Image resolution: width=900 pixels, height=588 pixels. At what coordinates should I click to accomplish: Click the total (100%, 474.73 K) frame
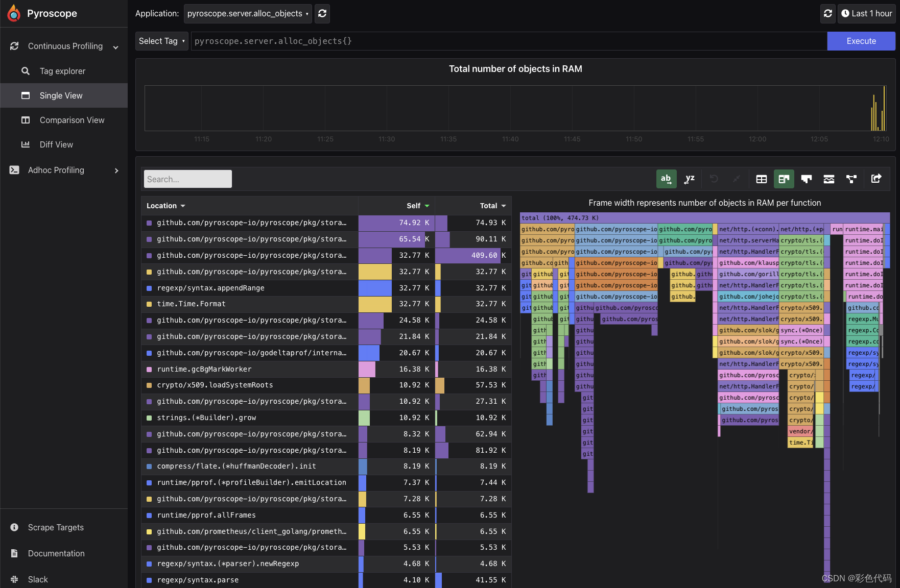tap(705, 218)
